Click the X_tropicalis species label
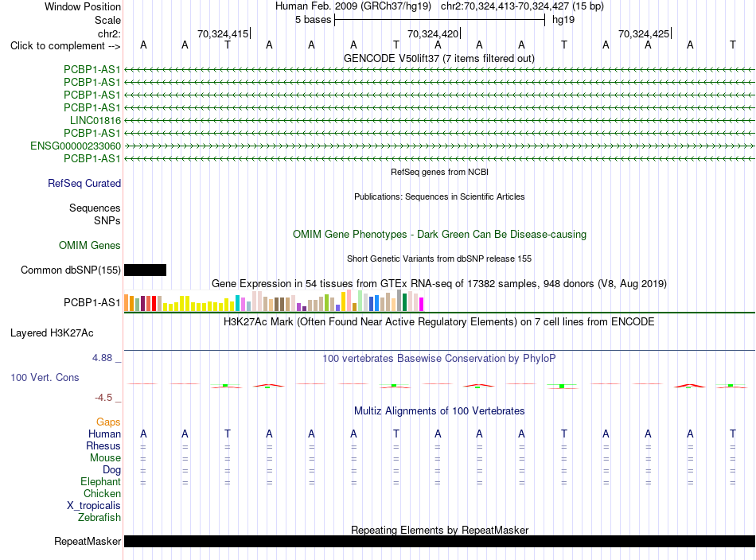This screenshot has height=560, width=756. point(94,506)
